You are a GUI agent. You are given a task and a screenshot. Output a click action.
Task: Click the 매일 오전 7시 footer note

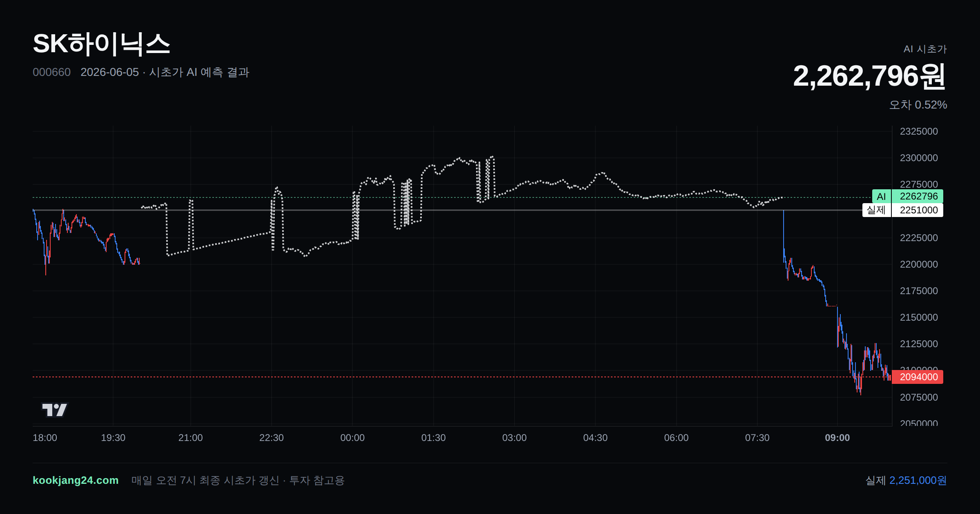[x=238, y=480]
